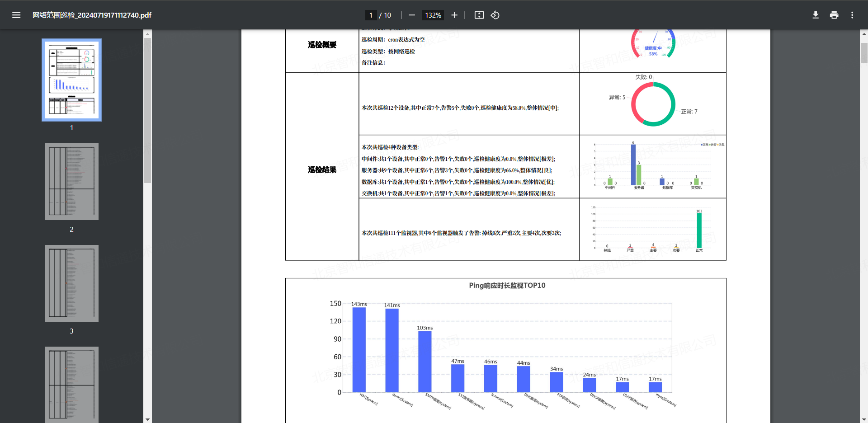Open the more actions menu
This screenshot has width=868, height=423.
click(852, 15)
